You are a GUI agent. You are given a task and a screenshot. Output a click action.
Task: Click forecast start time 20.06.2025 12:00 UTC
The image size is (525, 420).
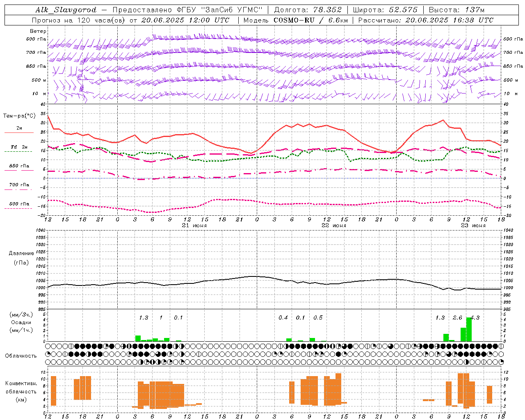tap(185, 20)
